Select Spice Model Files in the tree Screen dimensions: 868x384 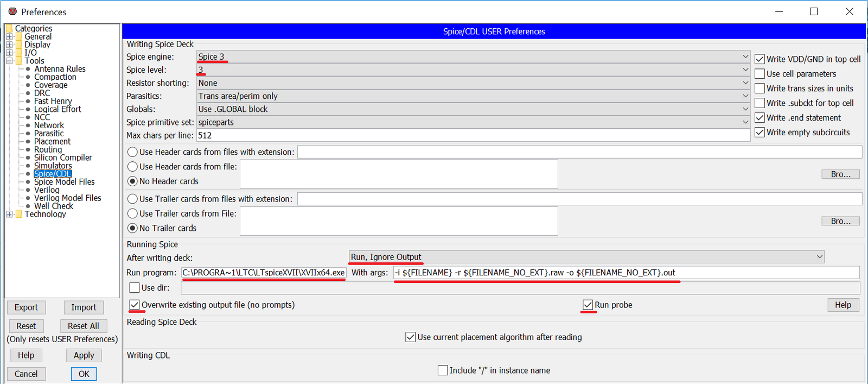[x=64, y=182]
